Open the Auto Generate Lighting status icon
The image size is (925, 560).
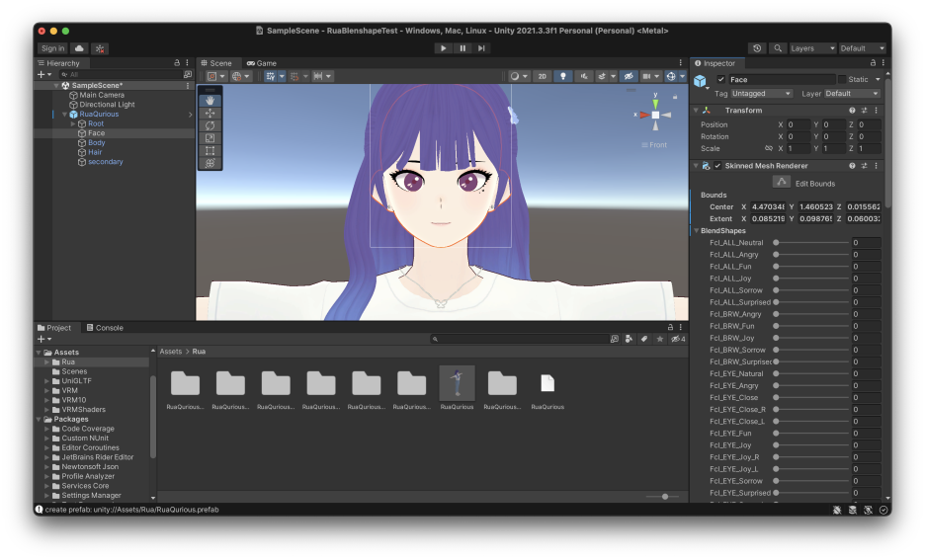pyautogui.click(x=868, y=510)
